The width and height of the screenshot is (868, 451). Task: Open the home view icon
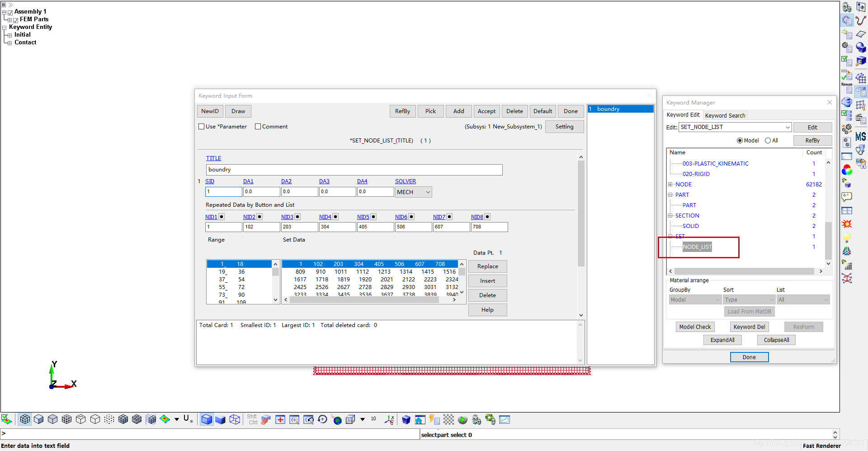point(420,419)
